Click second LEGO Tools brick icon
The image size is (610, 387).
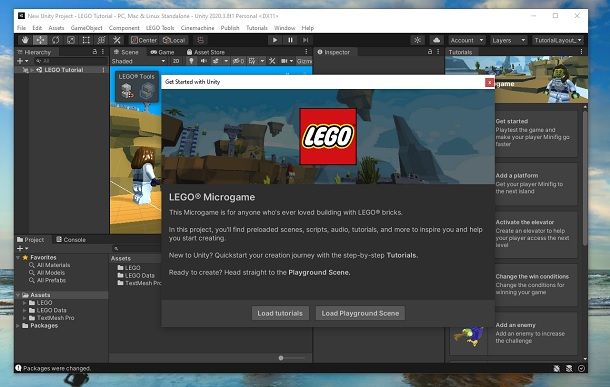coord(147,91)
